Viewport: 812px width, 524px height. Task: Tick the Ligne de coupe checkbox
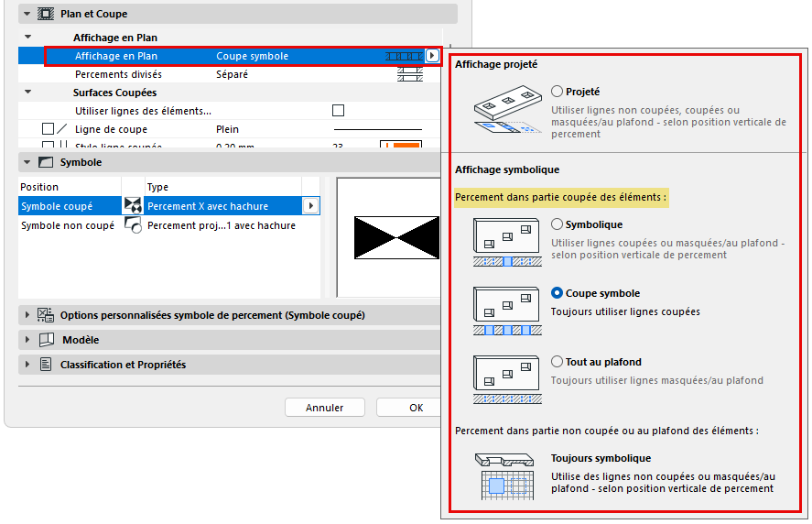[48, 128]
